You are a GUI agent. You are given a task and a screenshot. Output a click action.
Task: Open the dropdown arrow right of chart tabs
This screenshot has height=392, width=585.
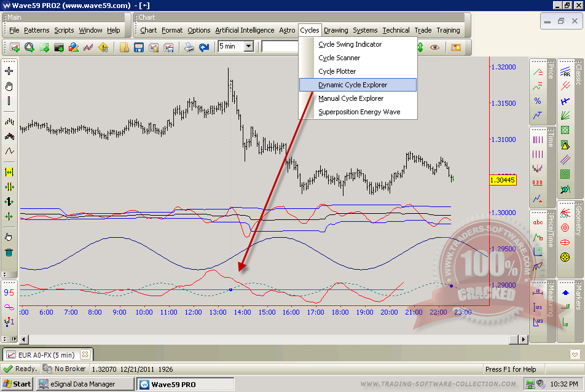[x=575, y=355]
